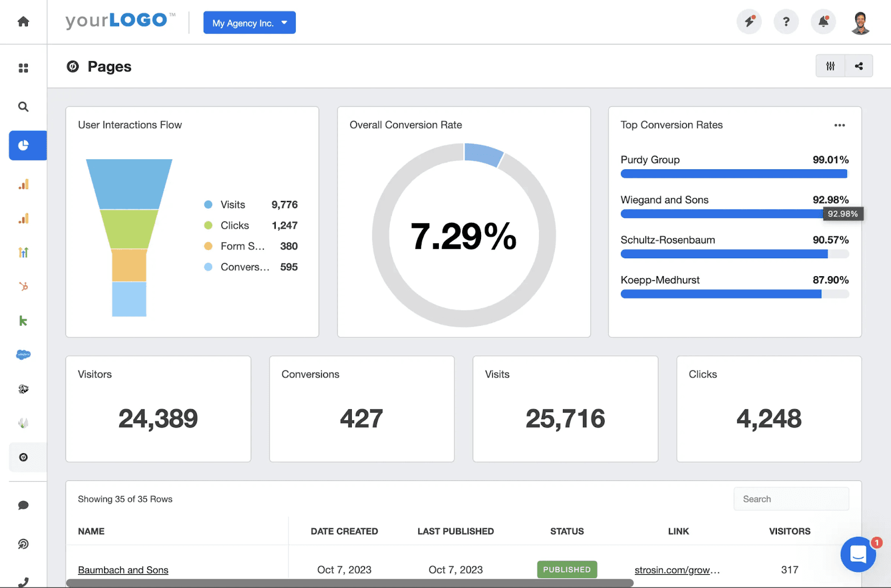Click the share icon near the Pages header
The width and height of the screenshot is (891, 588).
pos(859,66)
